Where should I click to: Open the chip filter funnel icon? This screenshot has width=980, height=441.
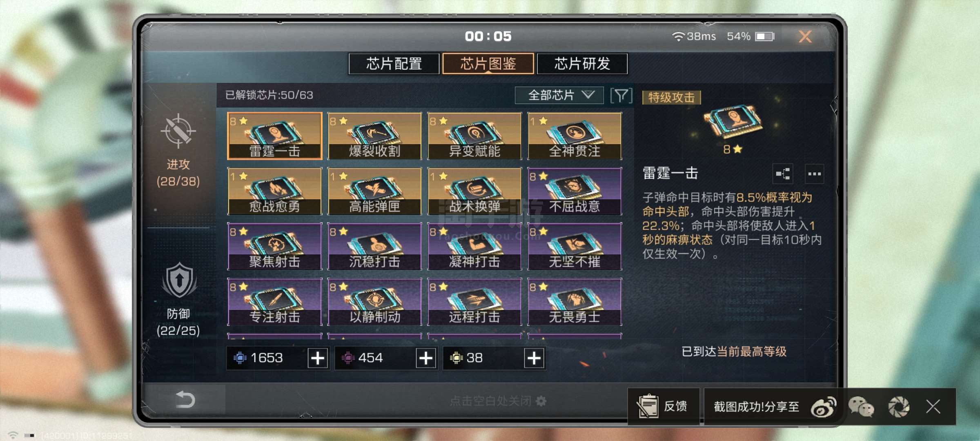pyautogui.click(x=621, y=96)
